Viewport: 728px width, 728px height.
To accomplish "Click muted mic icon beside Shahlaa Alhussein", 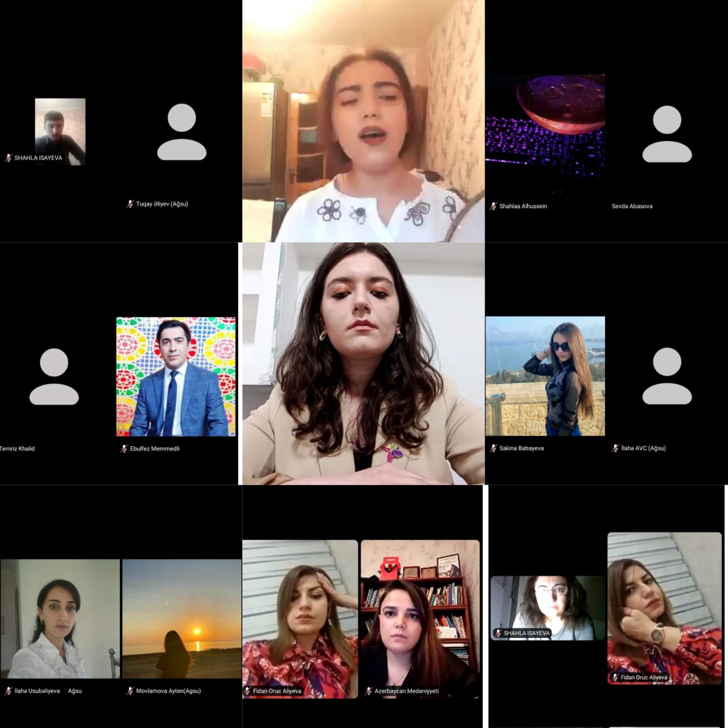I will pyautogui.click(x=493, y=206).
